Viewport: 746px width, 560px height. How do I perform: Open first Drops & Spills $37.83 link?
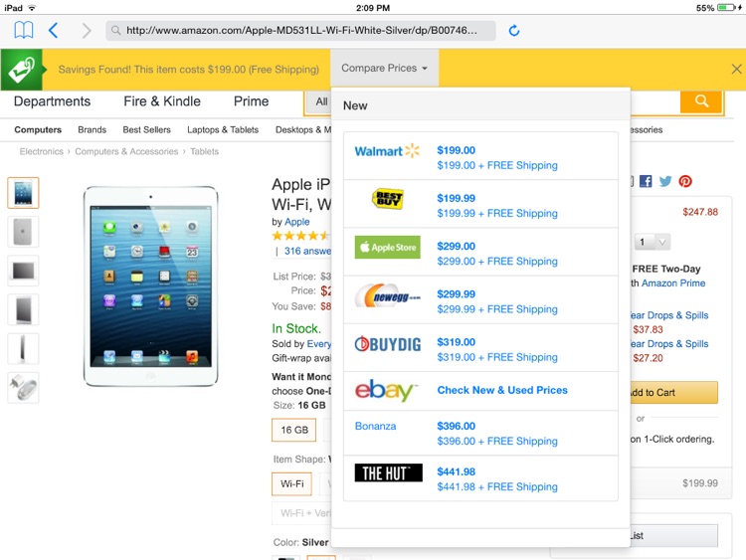point(668,315)
